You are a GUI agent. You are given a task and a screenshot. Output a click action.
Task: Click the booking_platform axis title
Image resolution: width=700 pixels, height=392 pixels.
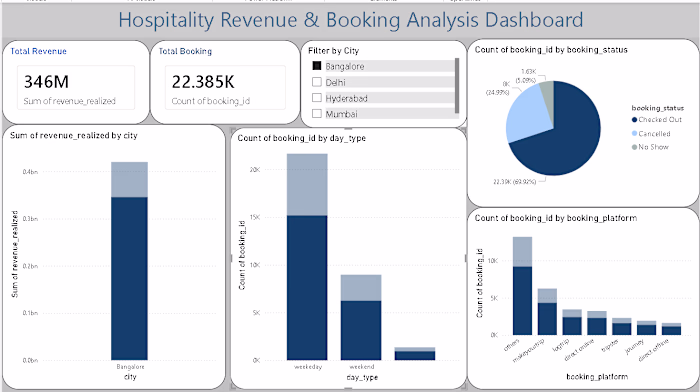tap(597, 376)
